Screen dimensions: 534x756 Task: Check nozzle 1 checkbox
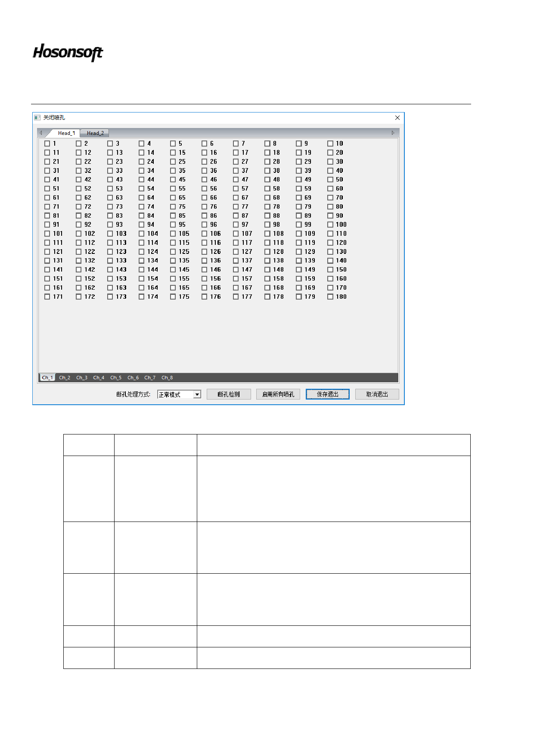coord(47,144)
